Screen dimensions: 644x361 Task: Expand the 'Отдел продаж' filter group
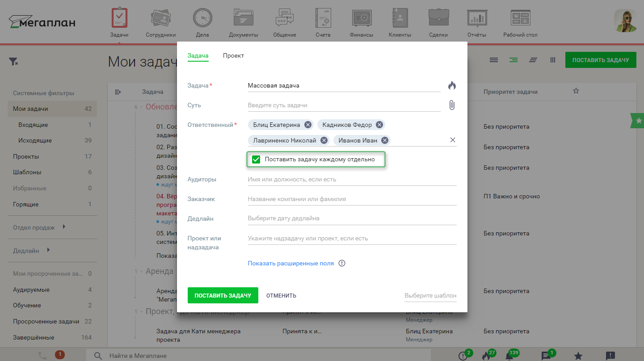64,227
